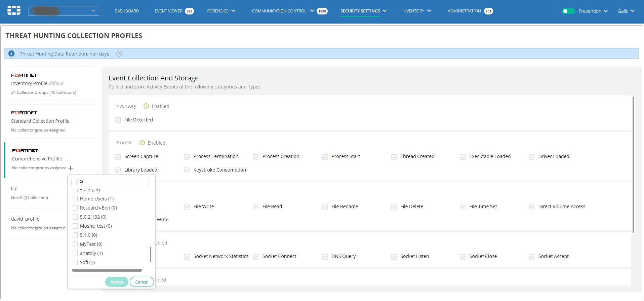Viewport: 644px width, 301px height.
Task: Check the anatoly (1) group checkbox
Action: pyautogui.click(x=75, y=253)
